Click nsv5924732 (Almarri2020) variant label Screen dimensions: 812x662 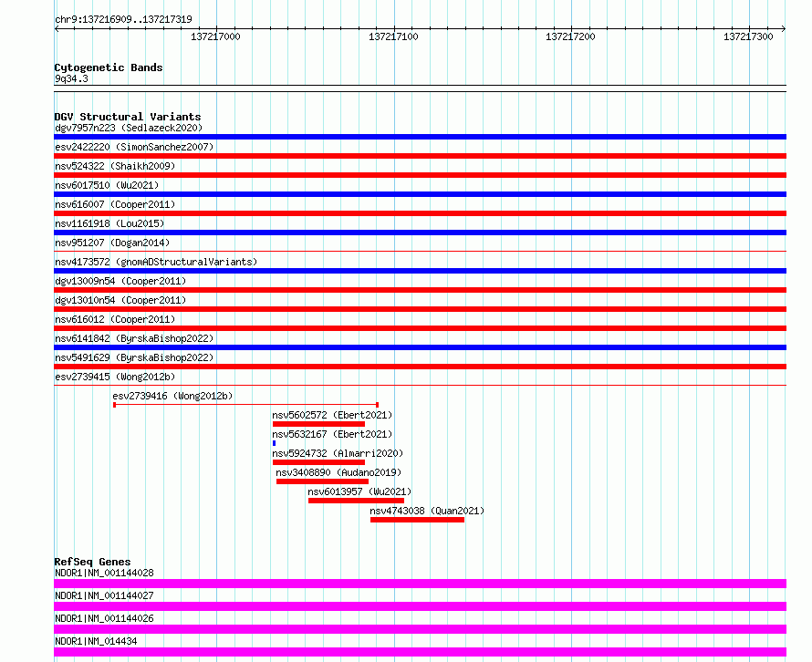[x=338, y=453]
